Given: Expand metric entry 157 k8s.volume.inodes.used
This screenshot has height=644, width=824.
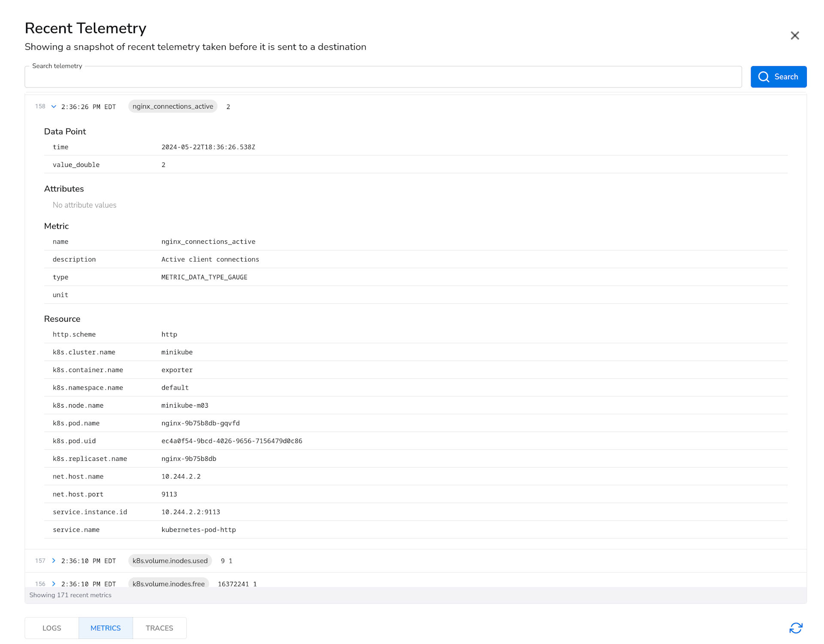Looking at the screenshot, I should coord(54,560).
